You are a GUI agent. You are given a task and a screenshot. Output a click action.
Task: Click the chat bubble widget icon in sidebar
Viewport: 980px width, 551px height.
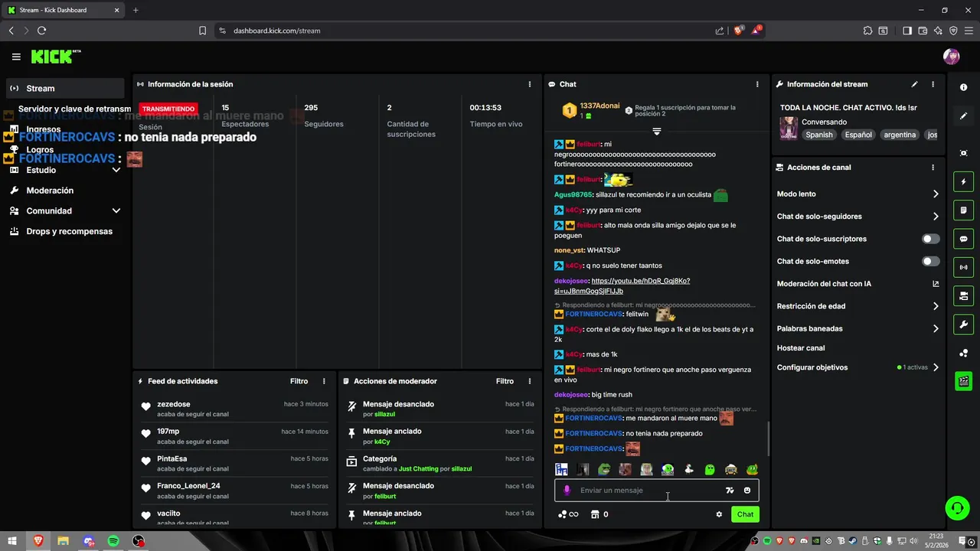coord(964,239)
